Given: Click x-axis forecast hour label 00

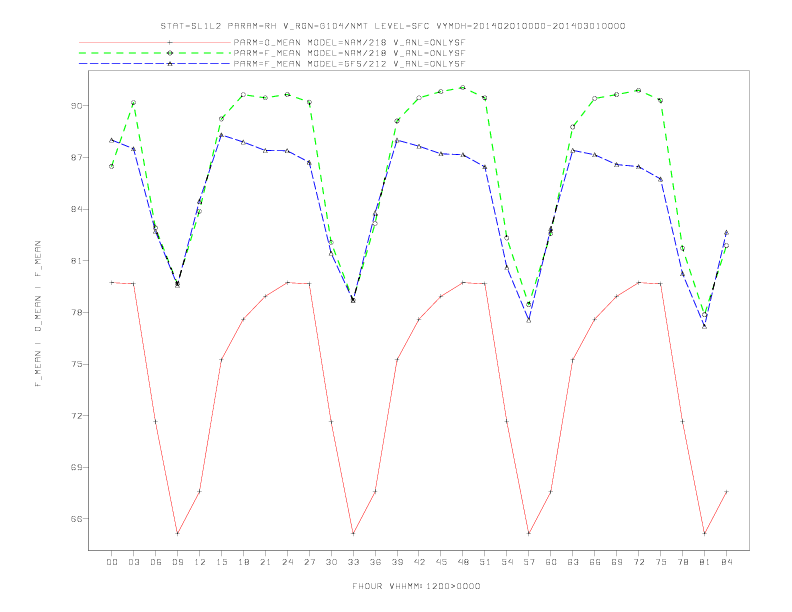Looking at the screenshot, I should (x=112, y=562).
